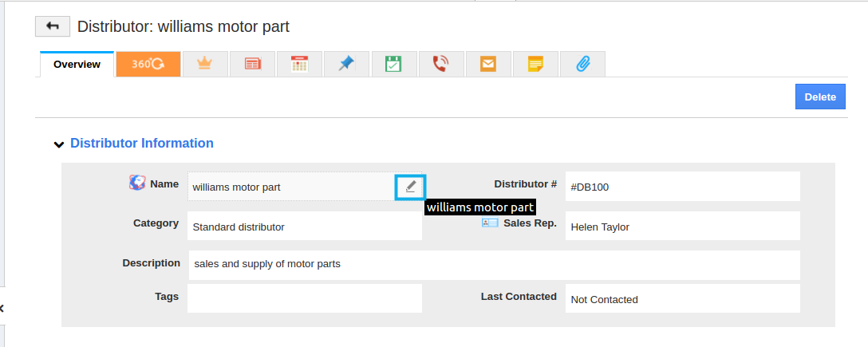Viewport: 868px width, 347px height.
Task: Click the Last Contacted label
Action: pyautogui.click(x=519, y=297)
